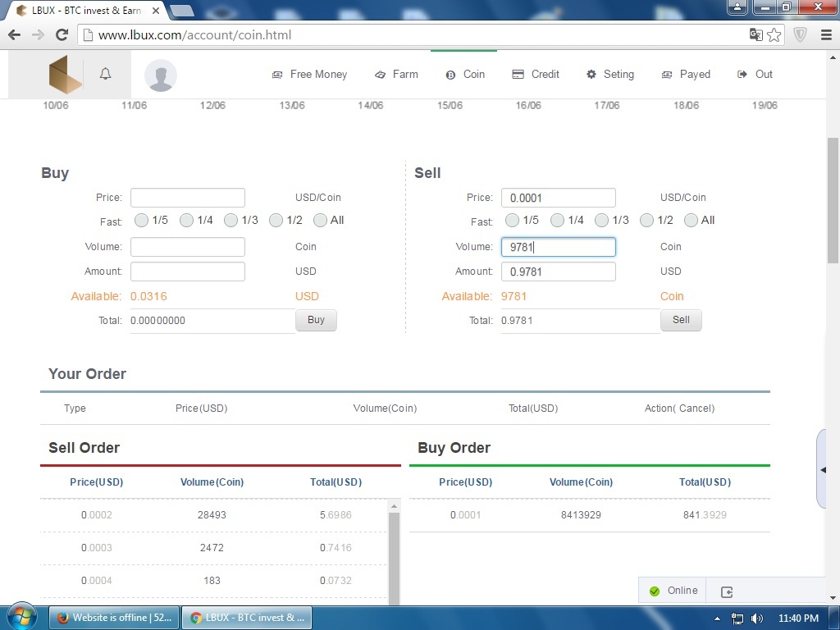The height and width of the screenshot is (630, 840).
Task: Click available USD balance 0.0316
Action: [149, 296]
